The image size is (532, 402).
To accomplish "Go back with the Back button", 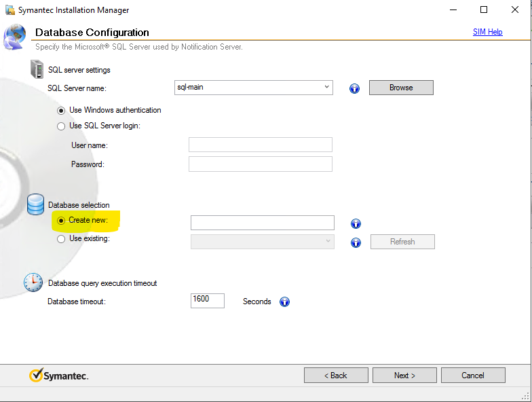I will [336, 376].
